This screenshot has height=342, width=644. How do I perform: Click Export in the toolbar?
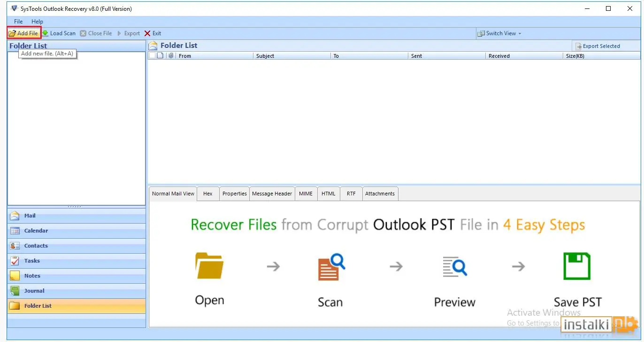(129, 33)
